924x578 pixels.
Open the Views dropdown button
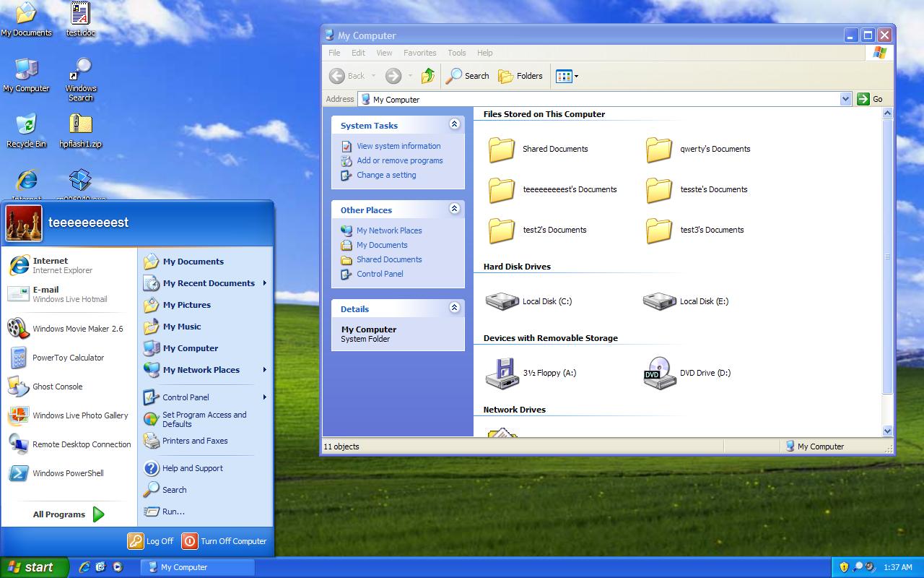567,76
